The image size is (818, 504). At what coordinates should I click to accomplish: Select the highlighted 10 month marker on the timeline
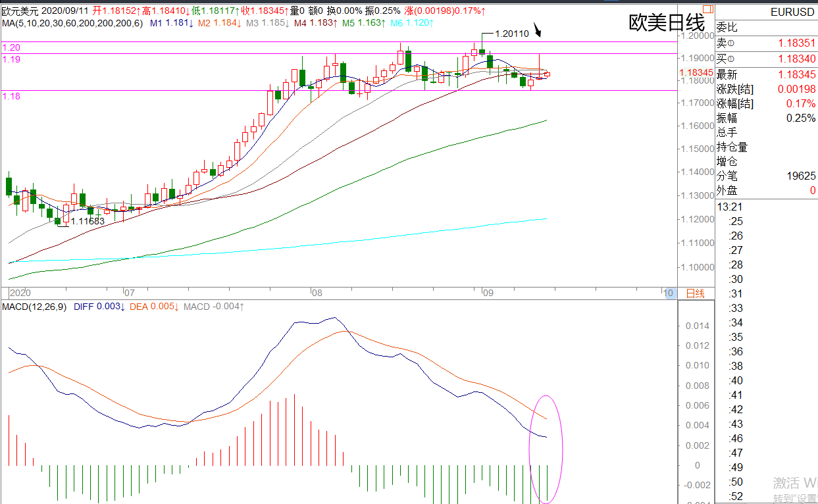click(669, 293)
